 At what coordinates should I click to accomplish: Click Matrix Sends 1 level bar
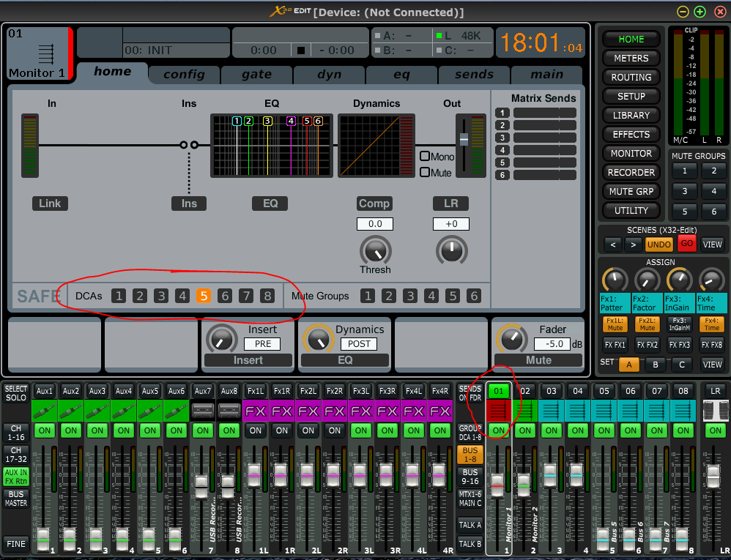tap(544, 113)
